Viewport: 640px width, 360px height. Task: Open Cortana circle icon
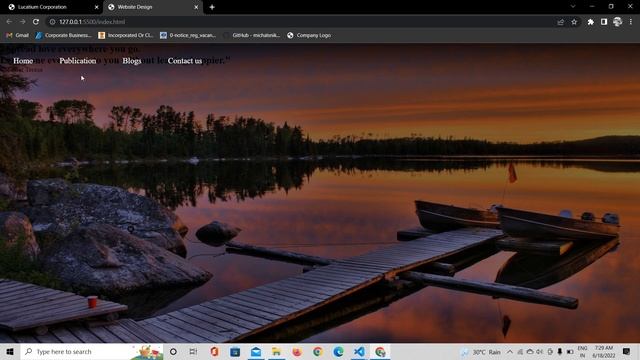tap(173, 351)
